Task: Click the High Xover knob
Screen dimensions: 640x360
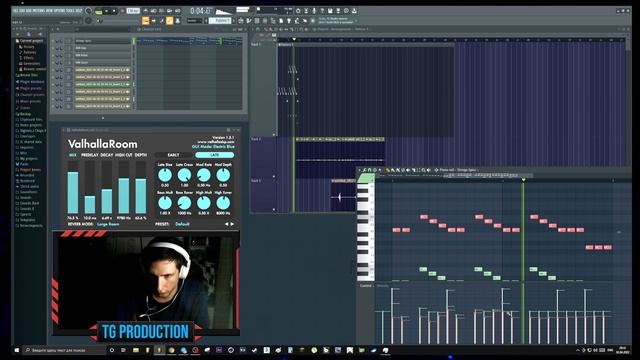Action: pyautogui.click(x=223, y=203)
